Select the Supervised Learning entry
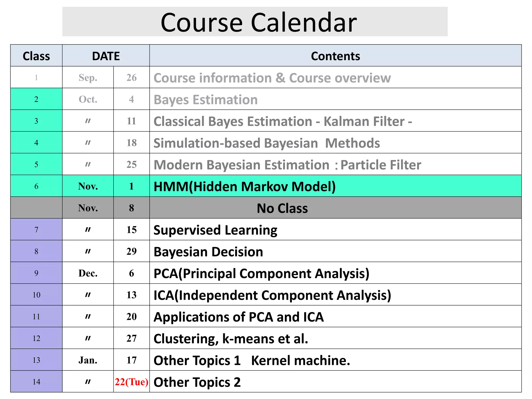The height and width of the screenshot is (399, 532). [215, 230]
